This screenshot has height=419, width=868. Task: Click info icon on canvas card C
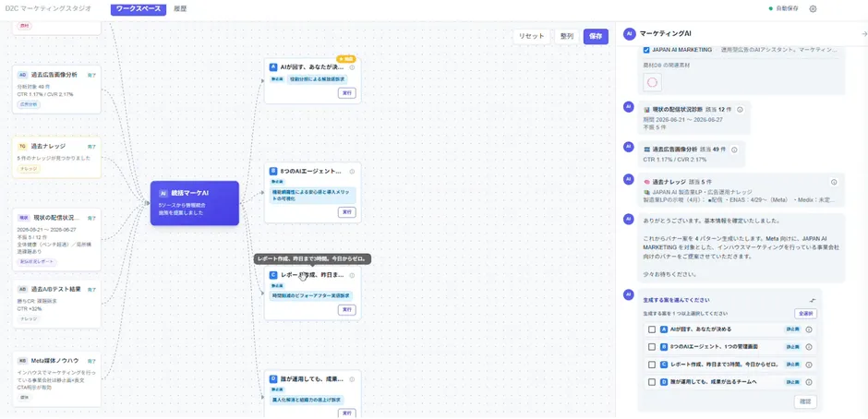[352, 275]
